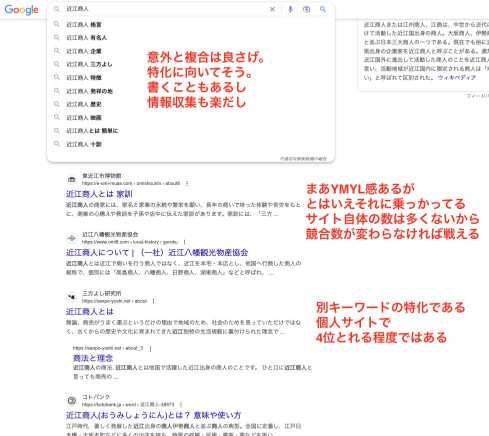Open options dots beside the 近江八幡観光物産協会 URL
Screen dimensions: 489x436
pos(184,242)
